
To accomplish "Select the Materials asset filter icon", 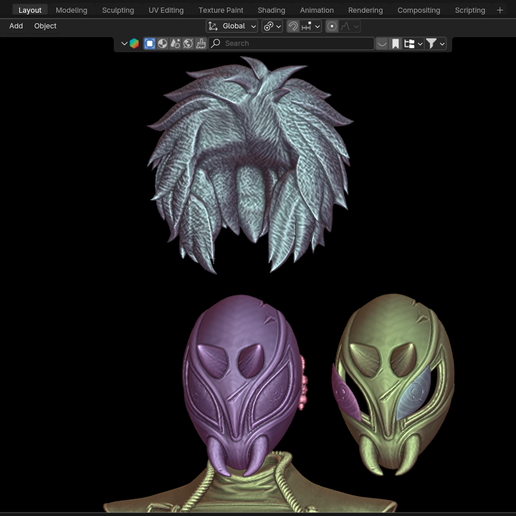I will (x=162, y=44).
